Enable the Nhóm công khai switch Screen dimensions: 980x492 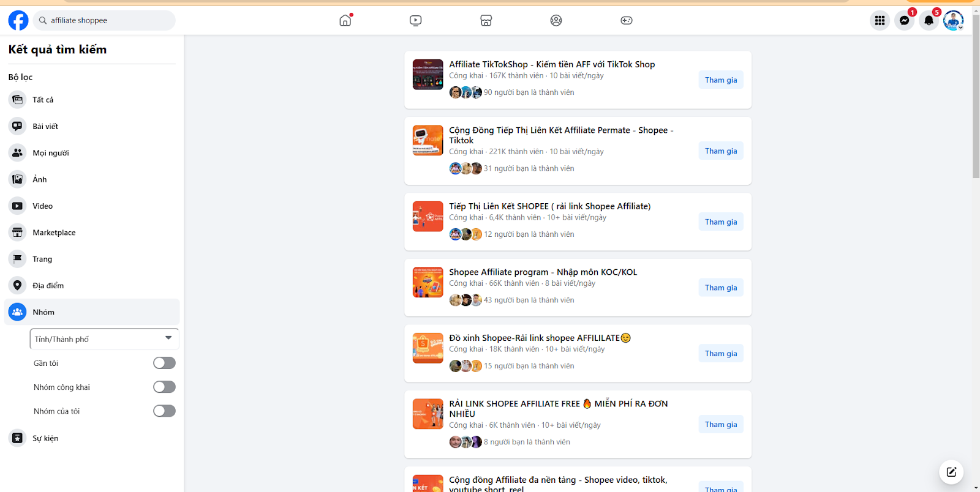164,387
